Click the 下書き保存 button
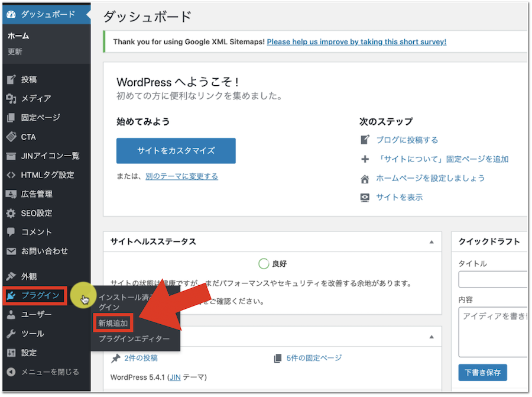532x397 pixels. [x=482, y=372]
